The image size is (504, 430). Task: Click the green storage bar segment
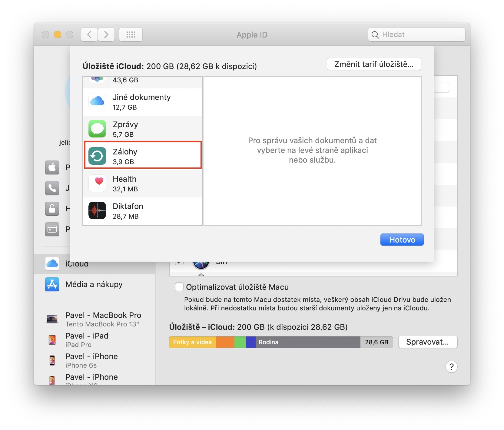tap(240, 342)
